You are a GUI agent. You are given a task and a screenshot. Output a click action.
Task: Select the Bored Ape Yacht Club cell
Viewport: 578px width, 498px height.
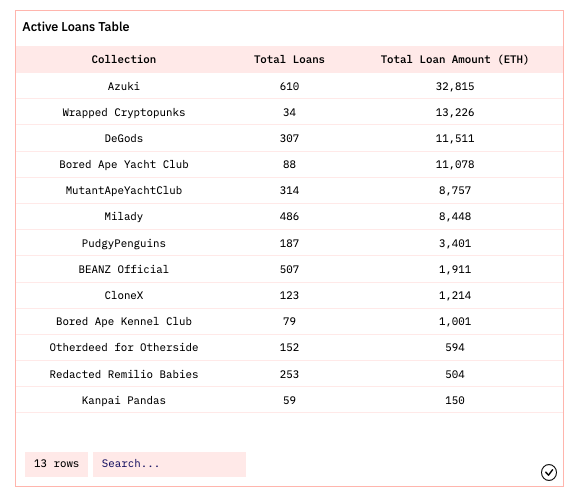[x=123, y=164]
